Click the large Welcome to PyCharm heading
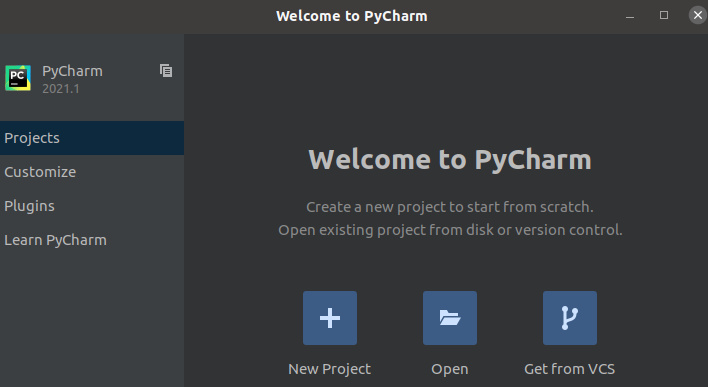 [x=450, y=160]
